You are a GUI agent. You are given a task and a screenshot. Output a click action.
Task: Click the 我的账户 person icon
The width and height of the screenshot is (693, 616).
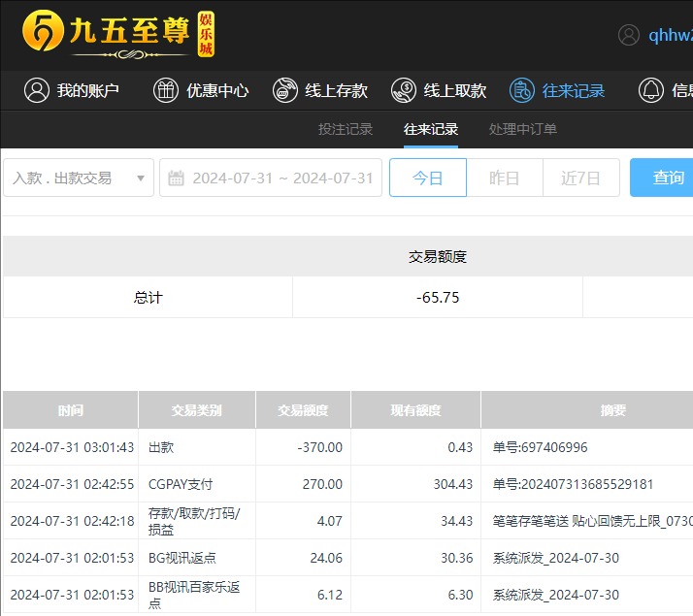[37, 90]
